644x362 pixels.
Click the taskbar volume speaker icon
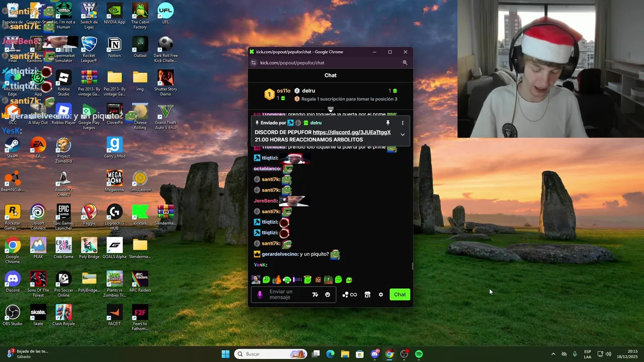tap(609, 354)
